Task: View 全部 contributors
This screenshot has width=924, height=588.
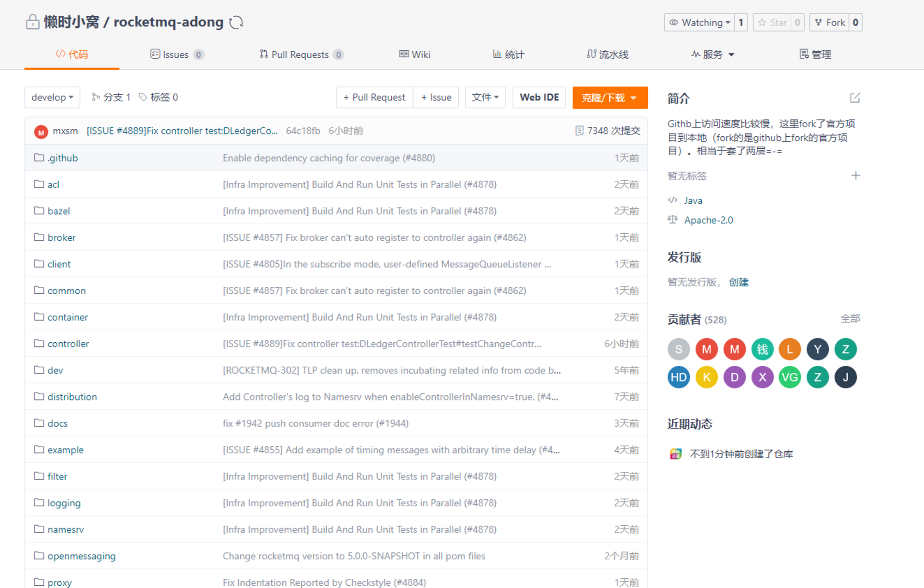Action: pos(850,319)
